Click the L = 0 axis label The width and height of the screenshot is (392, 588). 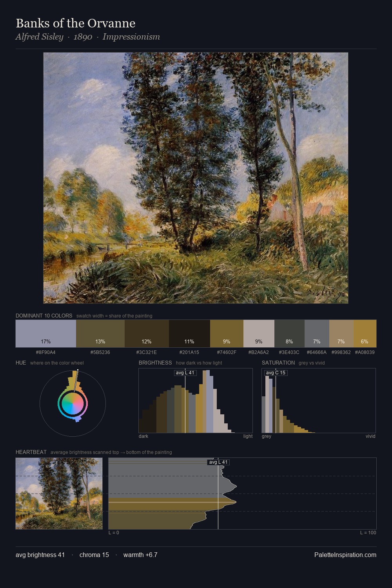(x=114, y=533)
